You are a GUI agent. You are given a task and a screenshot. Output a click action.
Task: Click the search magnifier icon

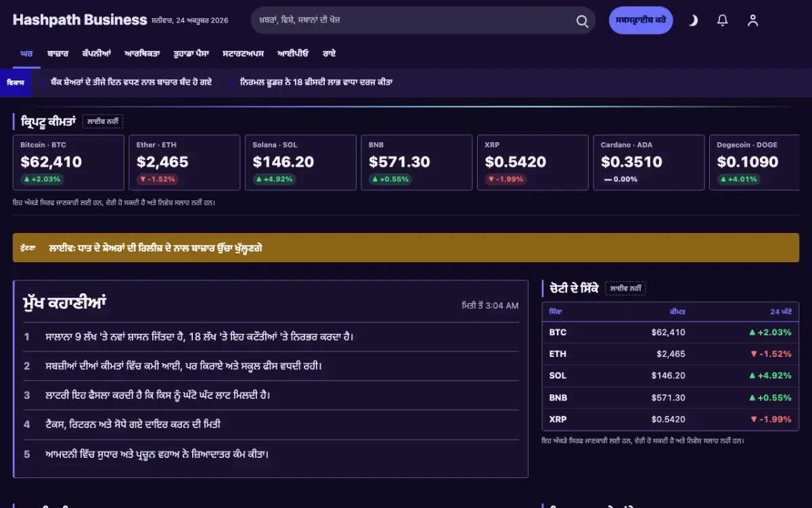click(x=582, y=21)
